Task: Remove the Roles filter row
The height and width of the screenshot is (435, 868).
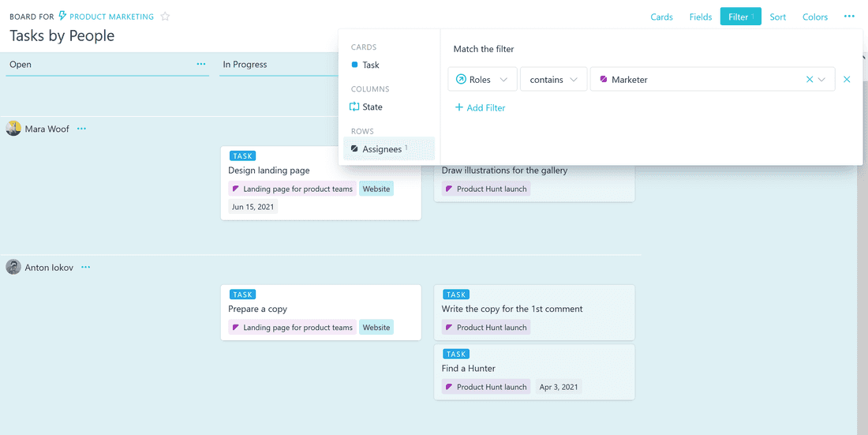Action: [847, 80]
